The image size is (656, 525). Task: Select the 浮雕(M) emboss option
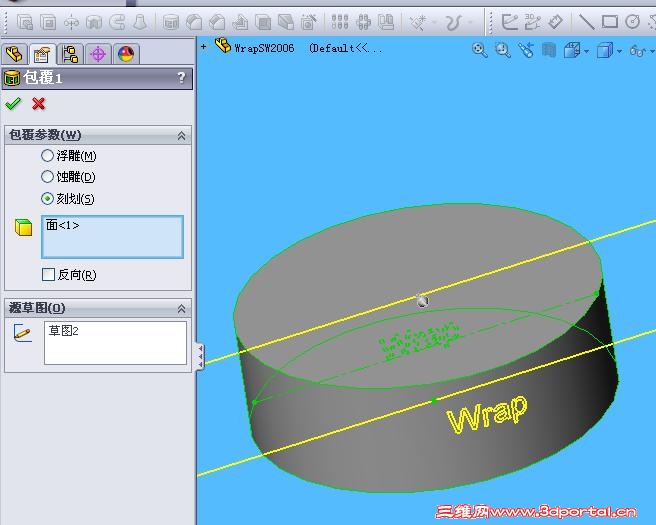[69, 156]
